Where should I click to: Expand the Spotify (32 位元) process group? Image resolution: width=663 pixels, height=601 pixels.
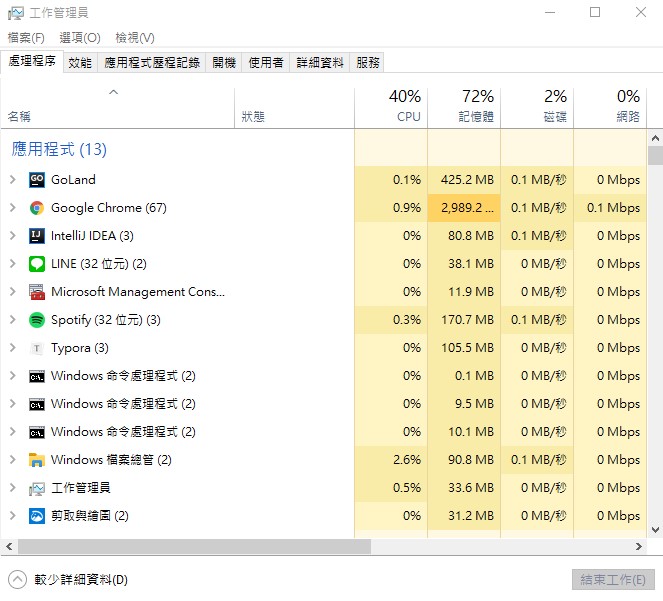click(12, 320)
